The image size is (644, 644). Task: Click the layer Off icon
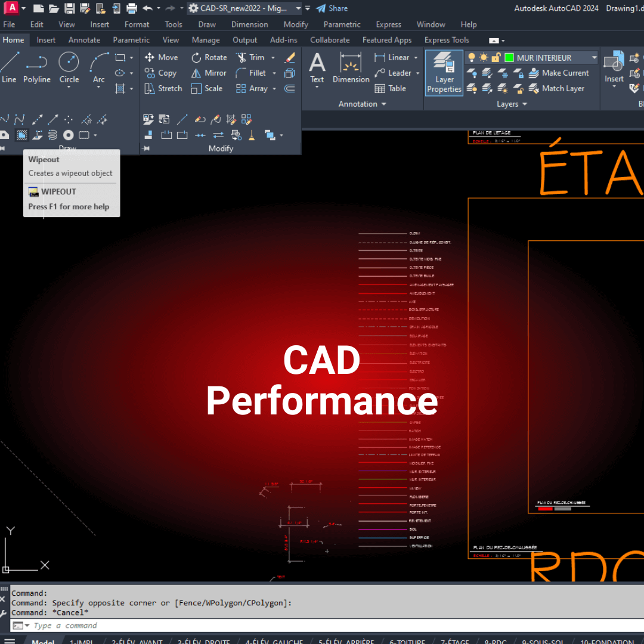click(472, 73)
